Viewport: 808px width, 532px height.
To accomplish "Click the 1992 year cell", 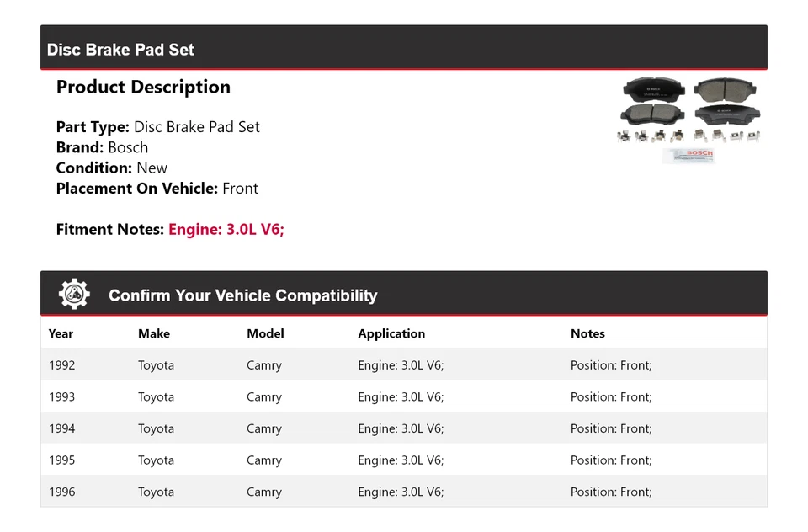I will click(61, 365).
